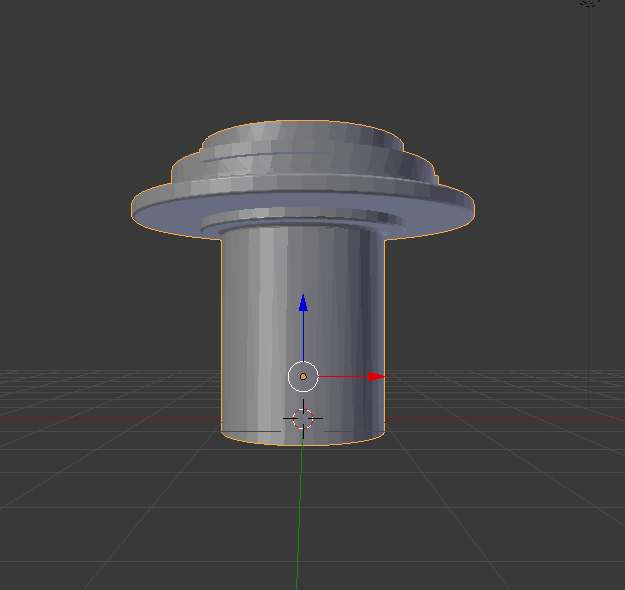Click the stepped middle ring below the top cap
Viewport: 625px width, 590px height.
[x=300, y=170]
